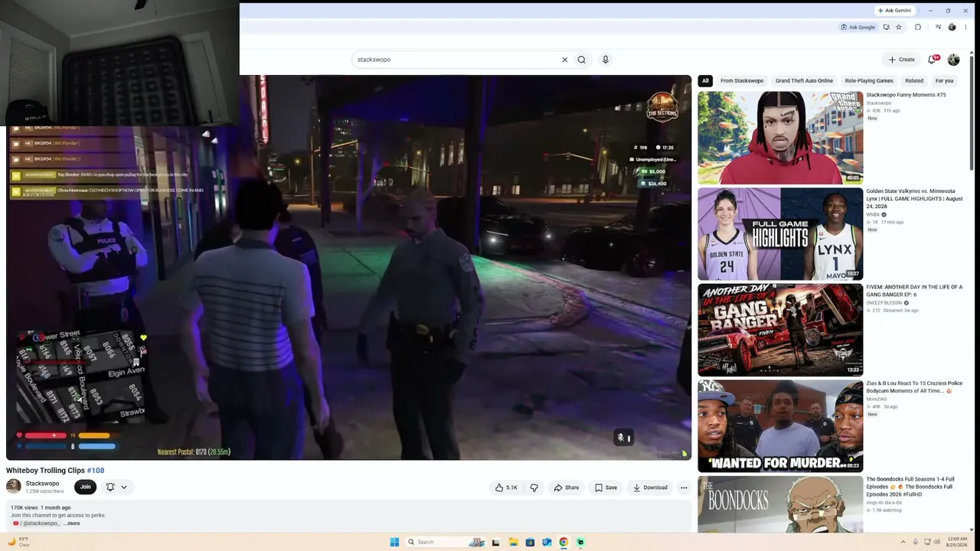Open Golden State Valkyries vs. Minnesota Lynx thumbnail
The width and height of the screenshot is (980, 551).
pos(780,234)
